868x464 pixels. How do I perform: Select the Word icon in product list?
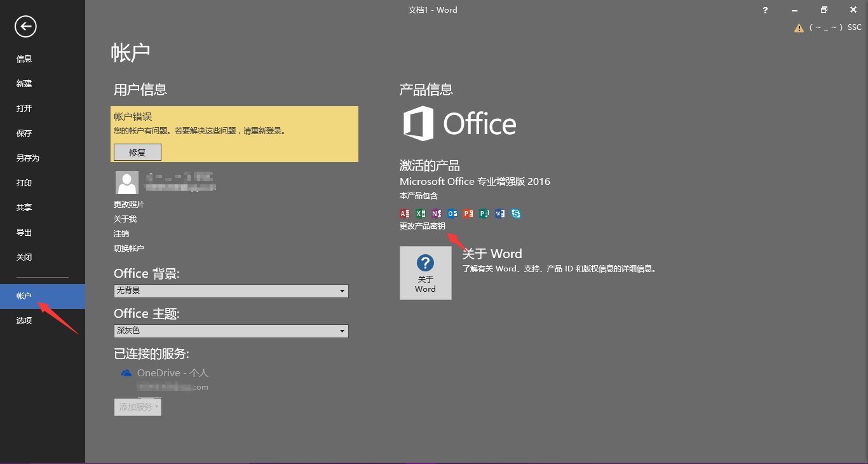pyautogui.click(x=499, y=214)
